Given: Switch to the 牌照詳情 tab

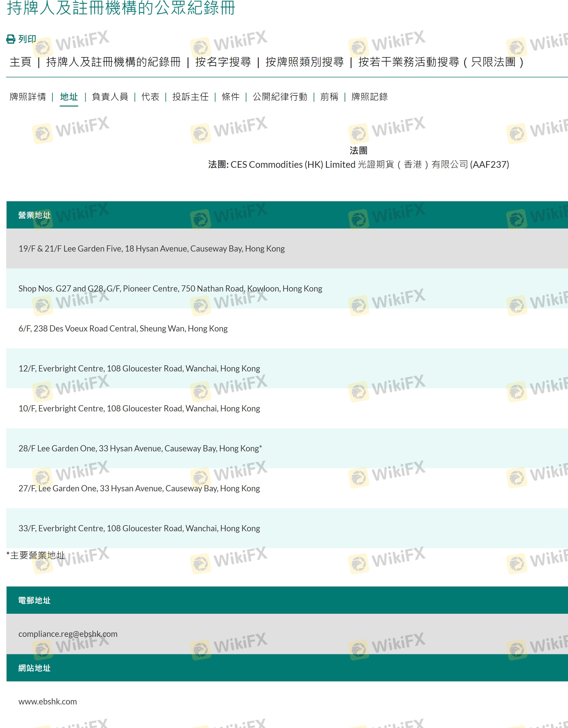Looking at the screenshot, I should (28, 97).
